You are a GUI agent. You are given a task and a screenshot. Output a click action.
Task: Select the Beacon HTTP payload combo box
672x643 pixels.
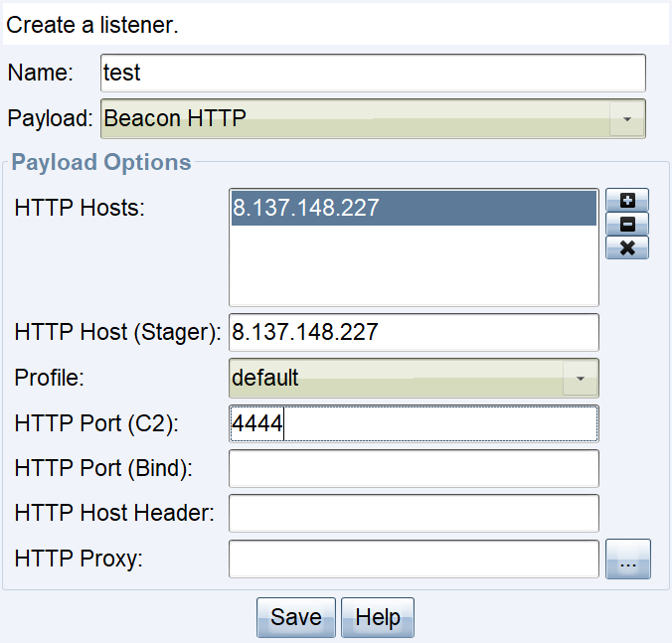click(358, 118)
